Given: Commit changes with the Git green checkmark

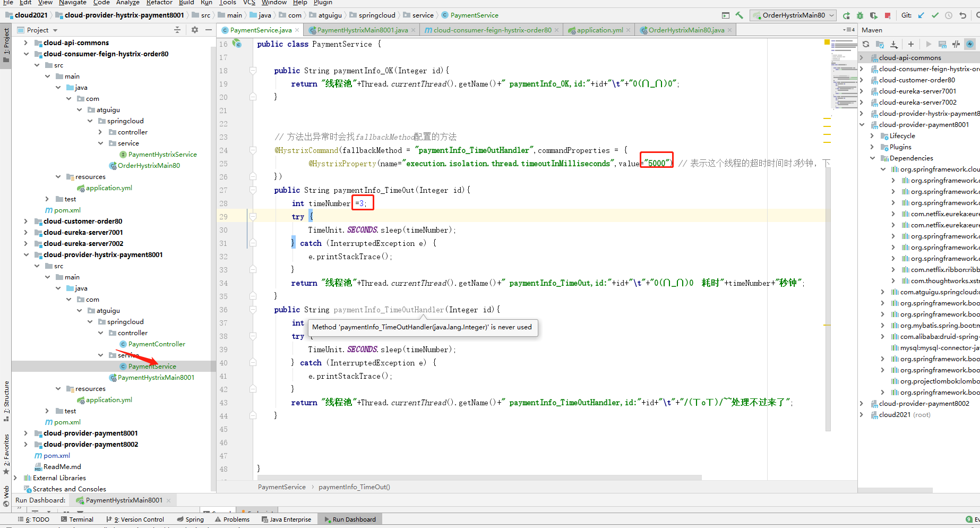Looking at the screenshot, I should (x=935, y=15).
